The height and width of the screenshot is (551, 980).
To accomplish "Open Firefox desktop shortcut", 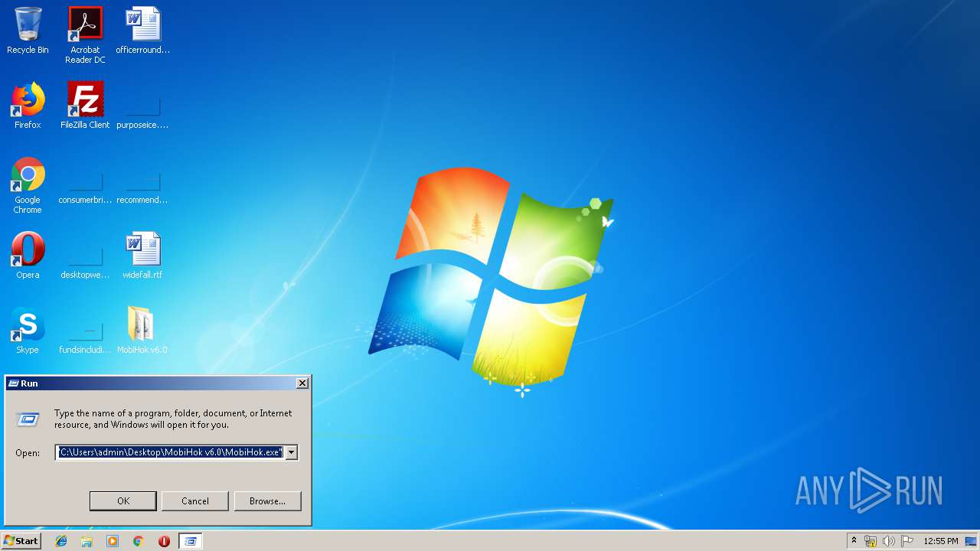I will [28, 106].
